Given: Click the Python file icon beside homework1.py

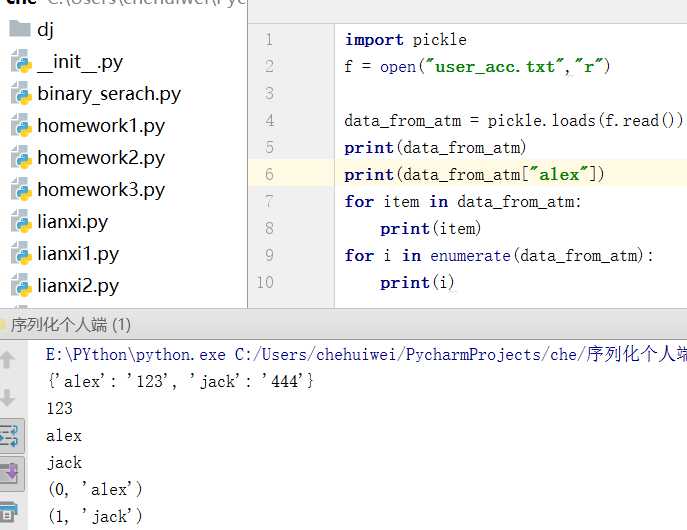Looking at the screenshot, I should pos(21,125).
